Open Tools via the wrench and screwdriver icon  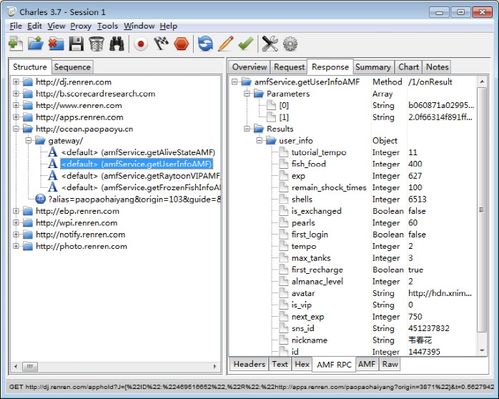pos(270,44)
